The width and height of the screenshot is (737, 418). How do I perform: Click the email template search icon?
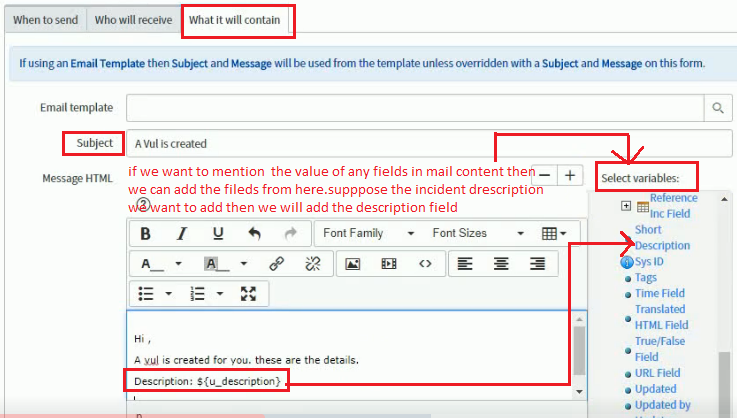[717, 107]
